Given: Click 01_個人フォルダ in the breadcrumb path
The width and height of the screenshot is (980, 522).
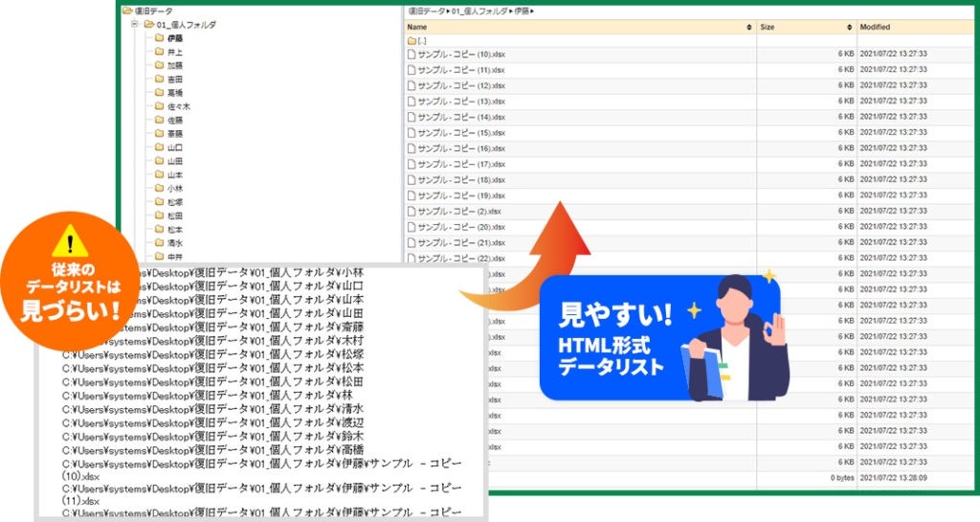Looking at the screenshot, I should coord(482,10).
